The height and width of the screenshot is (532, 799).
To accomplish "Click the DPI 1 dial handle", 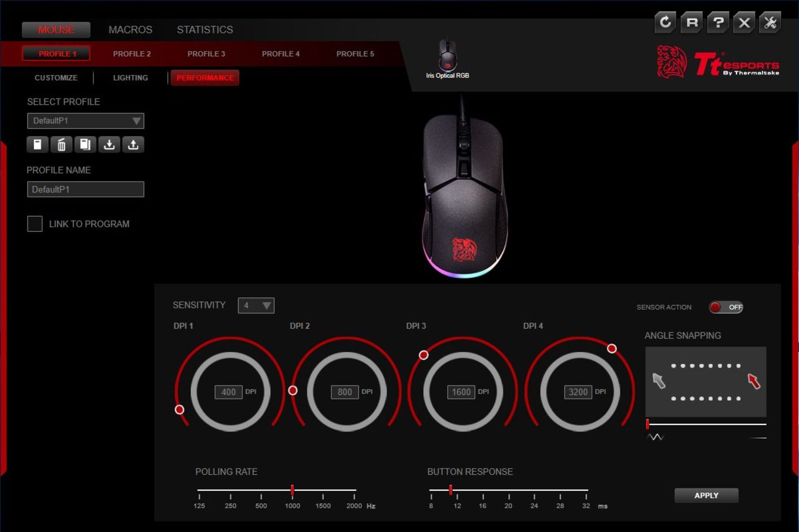I will point(180,410).
